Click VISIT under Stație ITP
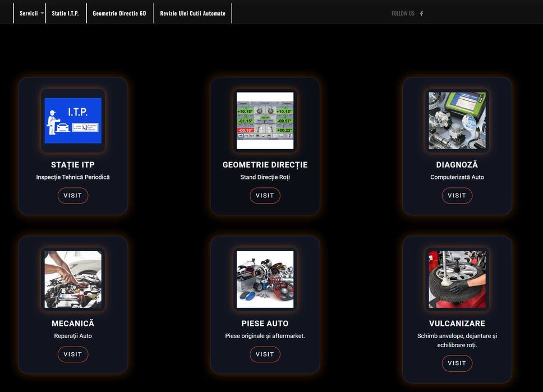The image size is (543, 392). click(73, 196)
